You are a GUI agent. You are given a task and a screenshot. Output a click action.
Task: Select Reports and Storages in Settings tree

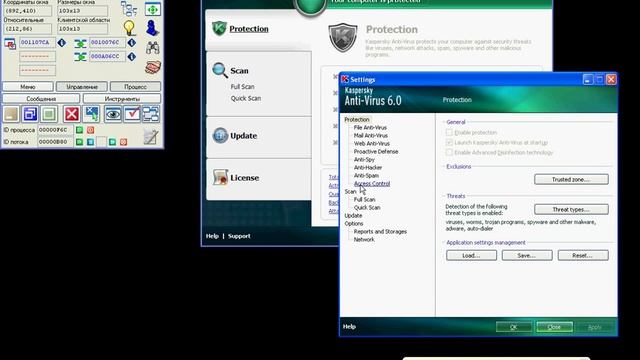pos(380,231)
